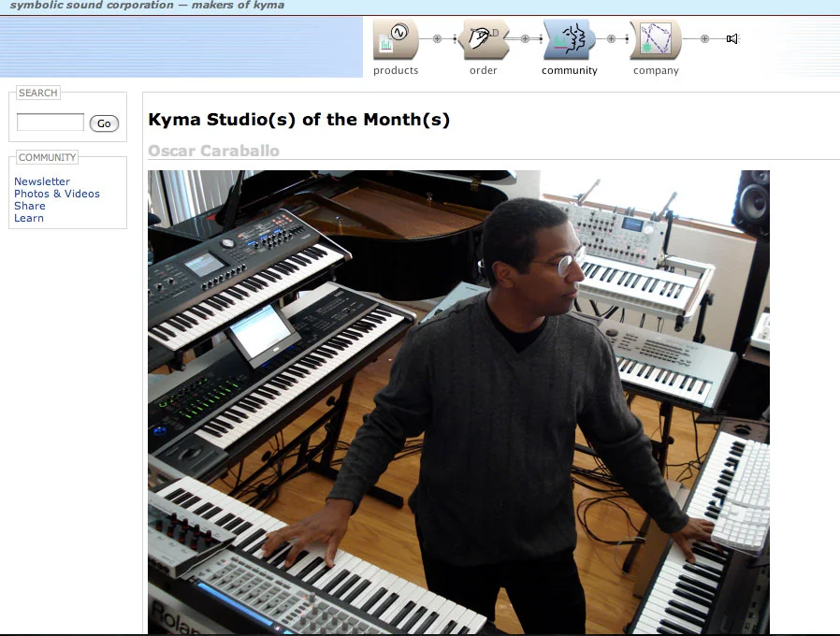Open the order hand-writing icon
Viewport: 840px width, 636px height.
coord(484,39)
